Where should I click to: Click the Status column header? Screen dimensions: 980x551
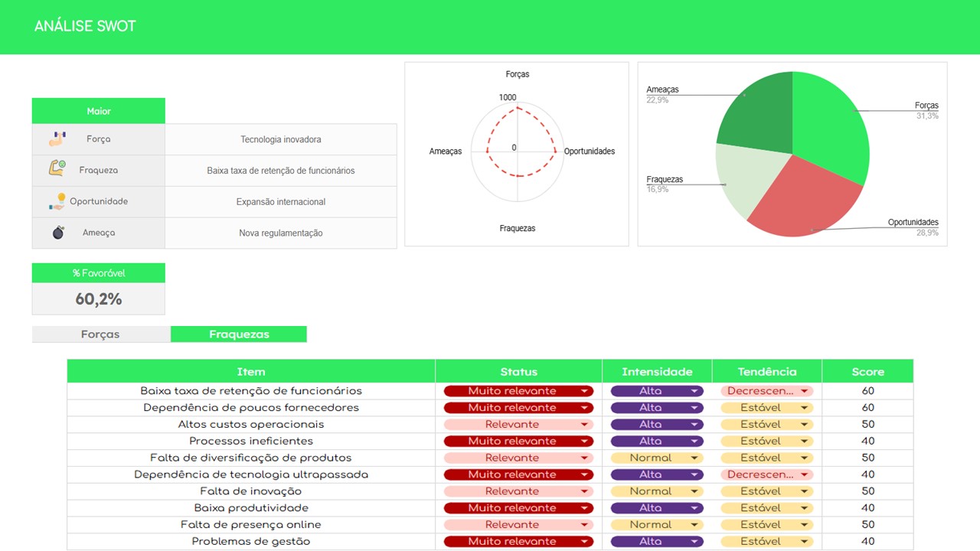click(518, 372)
